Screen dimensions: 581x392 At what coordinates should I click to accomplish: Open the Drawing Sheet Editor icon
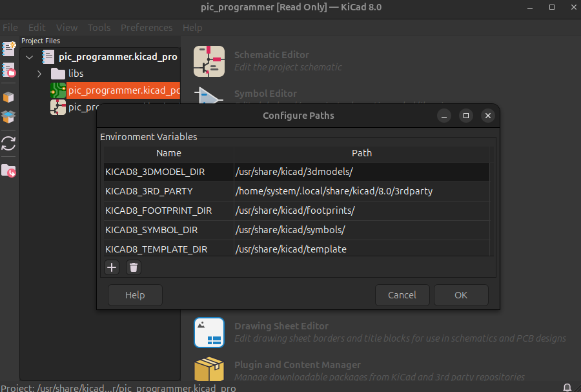pyautogui.click(x=209, y=333)
